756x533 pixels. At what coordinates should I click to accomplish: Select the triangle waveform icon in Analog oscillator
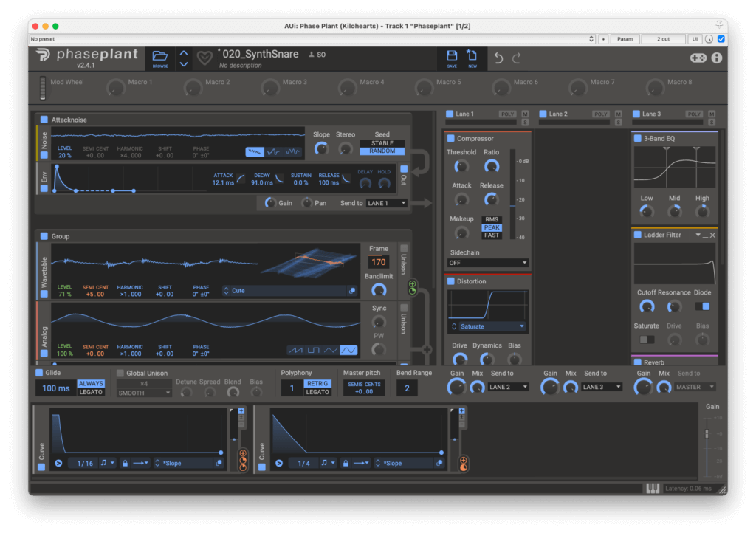(x=331, y=350)
